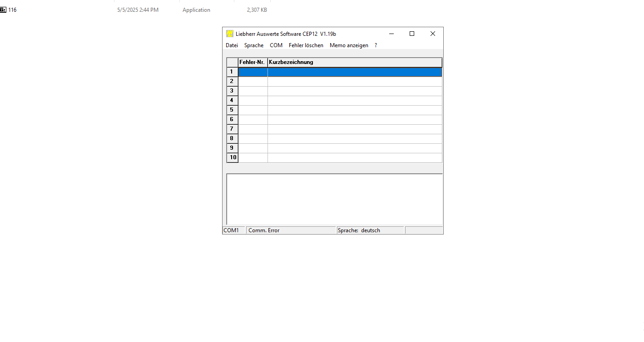Select row header 4

tap(232, 100)
